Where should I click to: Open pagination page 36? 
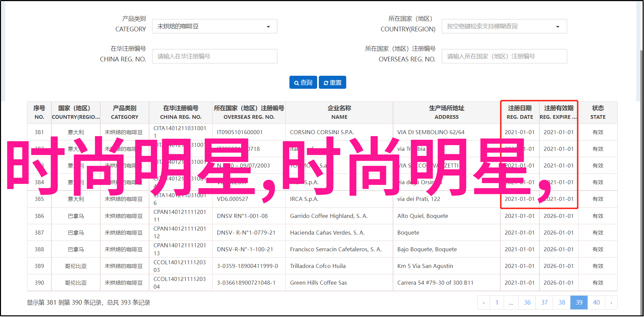point(527,303)
